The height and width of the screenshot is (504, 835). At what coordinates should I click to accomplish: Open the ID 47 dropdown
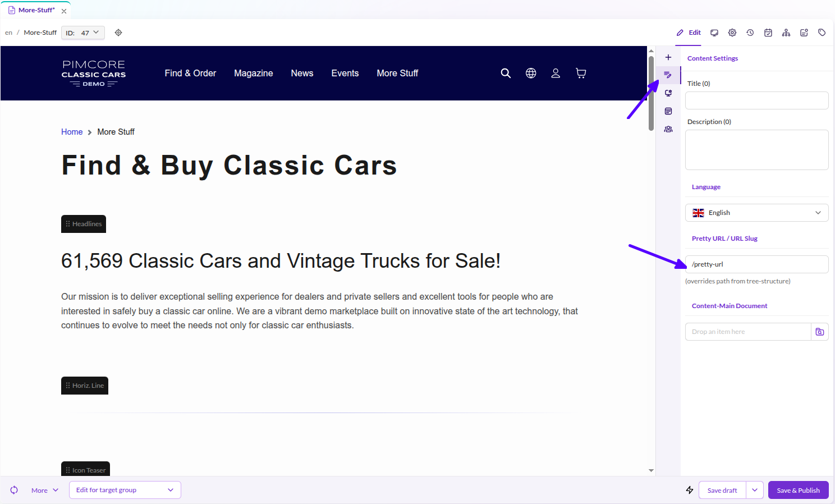83,33
